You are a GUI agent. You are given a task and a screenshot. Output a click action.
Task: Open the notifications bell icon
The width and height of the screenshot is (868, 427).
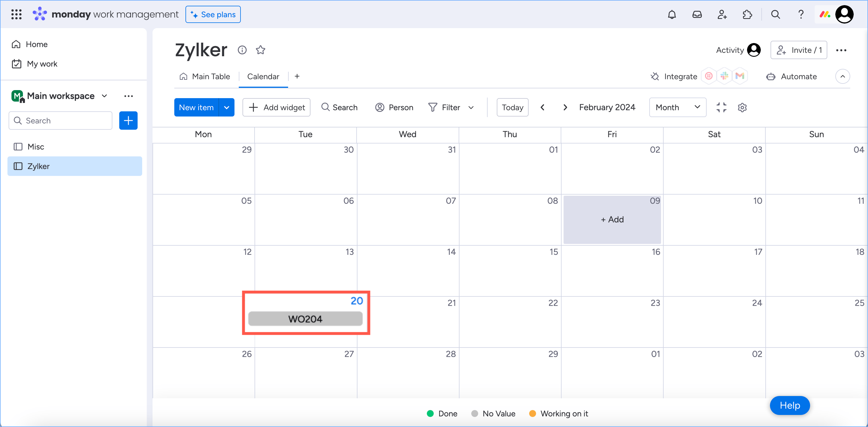click(x=672, y=15)
